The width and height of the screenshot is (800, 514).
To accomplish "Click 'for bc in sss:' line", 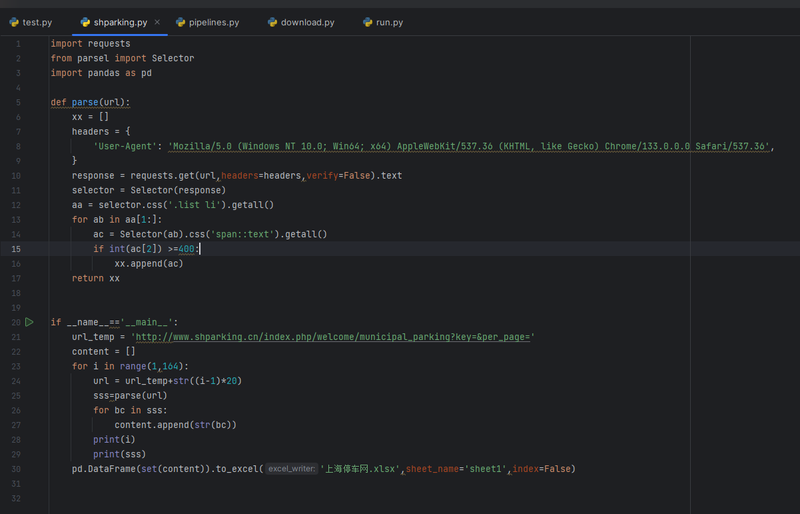I will [x=130, y=410].
